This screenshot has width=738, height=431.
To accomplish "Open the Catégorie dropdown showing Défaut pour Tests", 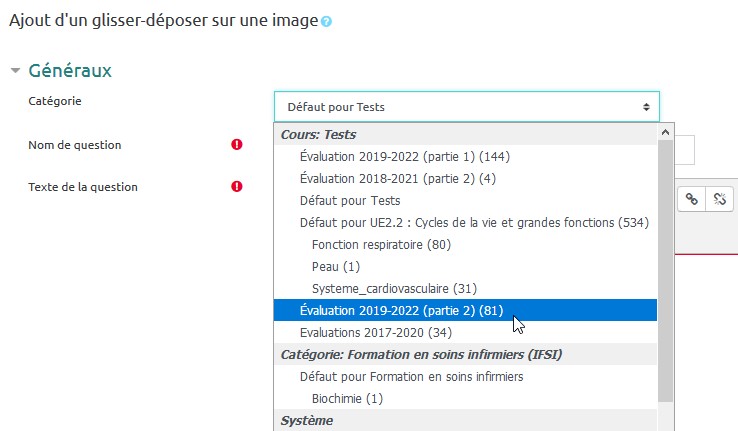I will coord(466,107).
